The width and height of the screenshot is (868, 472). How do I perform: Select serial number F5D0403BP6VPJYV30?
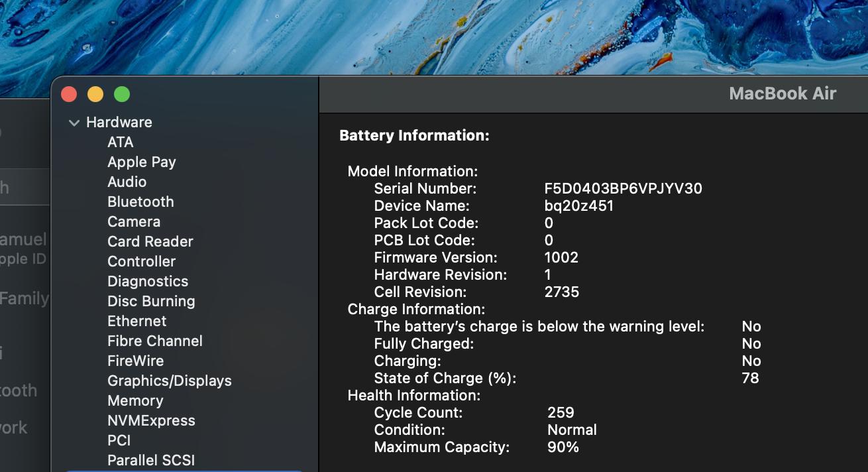coord(624,188)
